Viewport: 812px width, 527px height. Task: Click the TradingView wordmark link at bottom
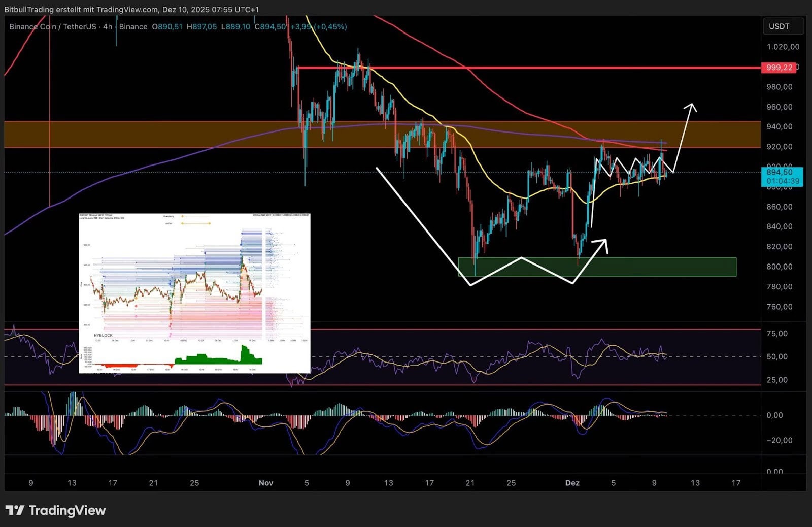click(67, 510)
